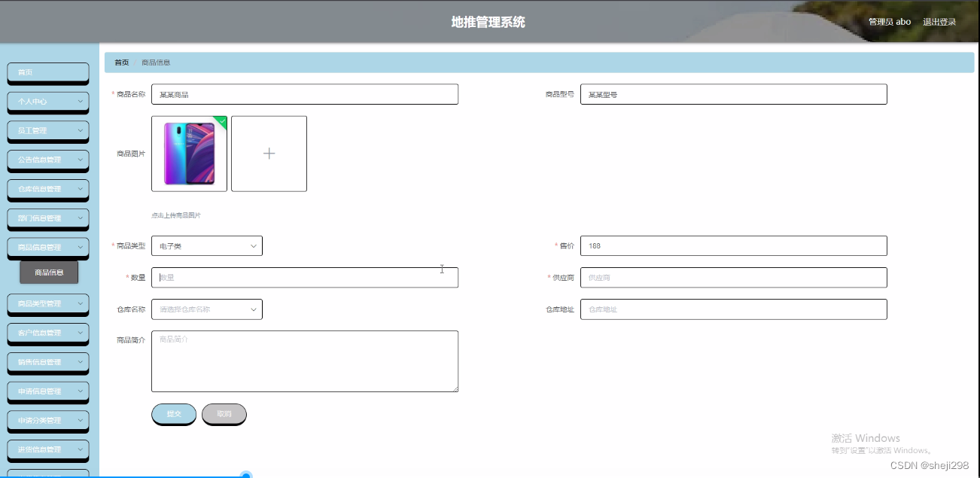Expand the 个人中心 sidebar menu

(x=47, y=102)
